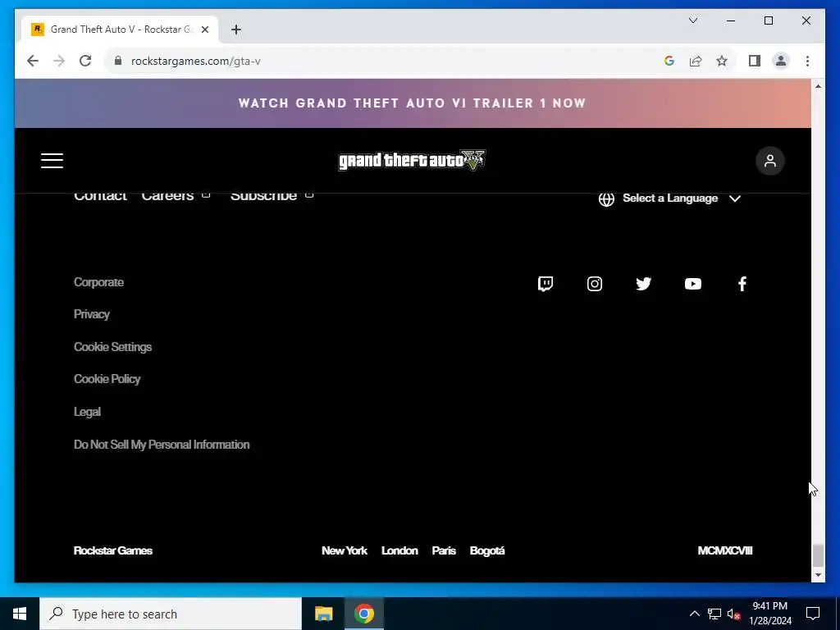This screenshot has height=630, width=840.
Task: Click the Google icon in address bar
Action: click(669, 61)
